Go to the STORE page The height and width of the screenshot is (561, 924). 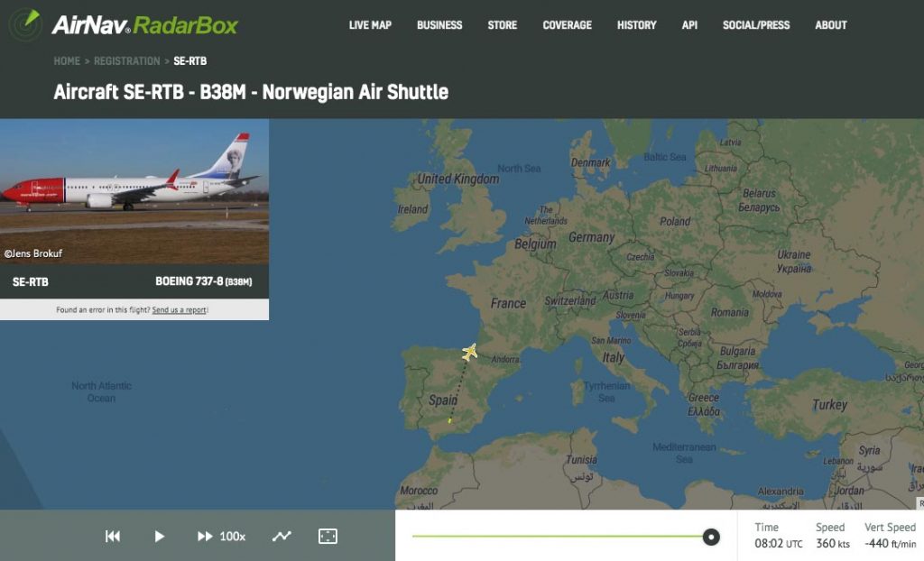(502, 24)
